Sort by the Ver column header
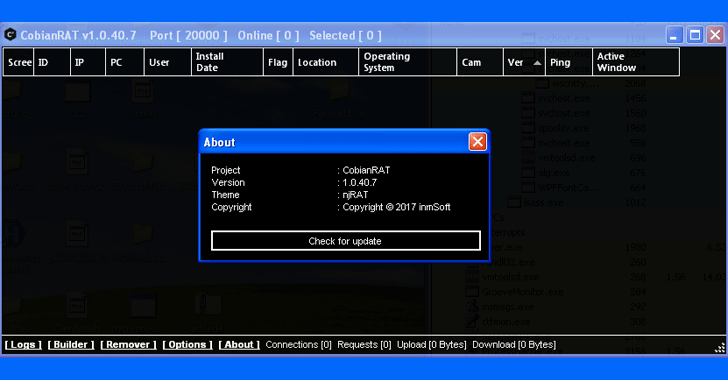 [x=524, y=62]
